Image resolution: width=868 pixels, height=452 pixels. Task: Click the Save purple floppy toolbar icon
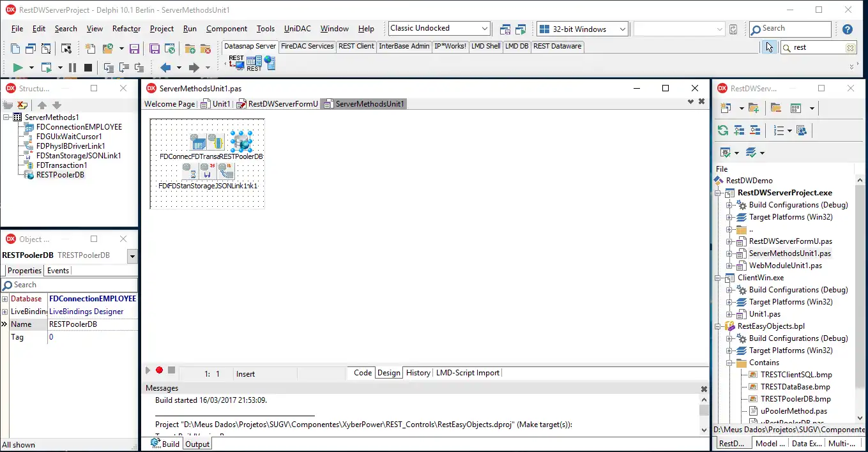tap(134, 49)
